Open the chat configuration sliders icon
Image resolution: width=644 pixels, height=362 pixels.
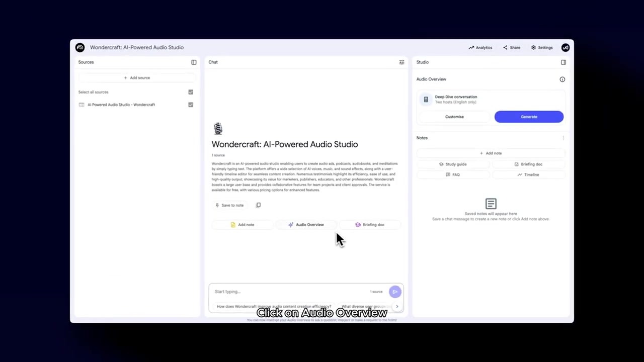(x=401, y=62)
